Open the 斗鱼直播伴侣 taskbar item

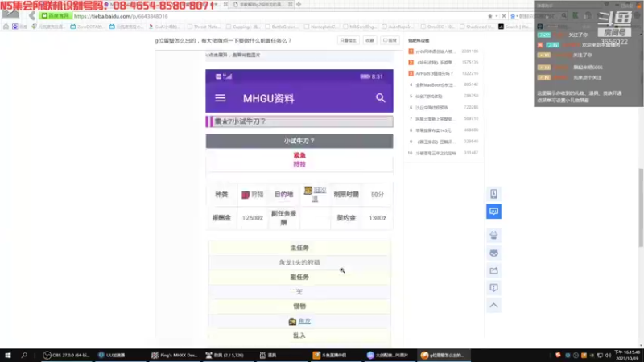click(x=330, y=355)
